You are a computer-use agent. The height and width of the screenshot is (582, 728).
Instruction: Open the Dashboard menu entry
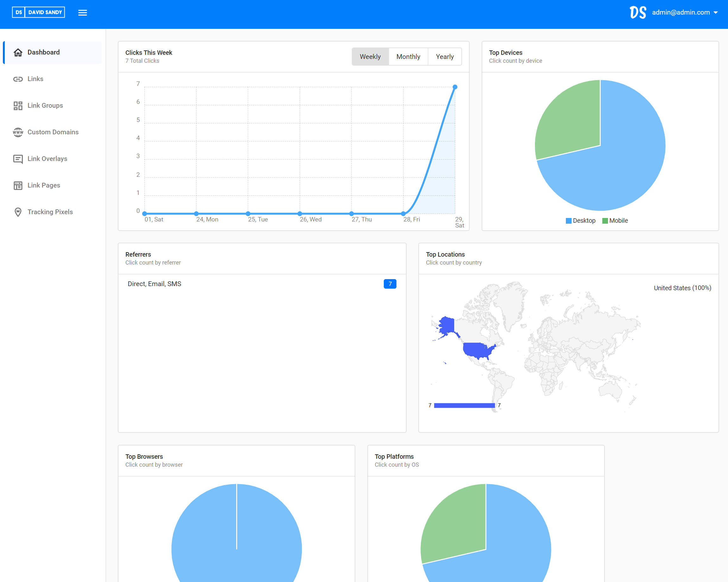point(43,52)
